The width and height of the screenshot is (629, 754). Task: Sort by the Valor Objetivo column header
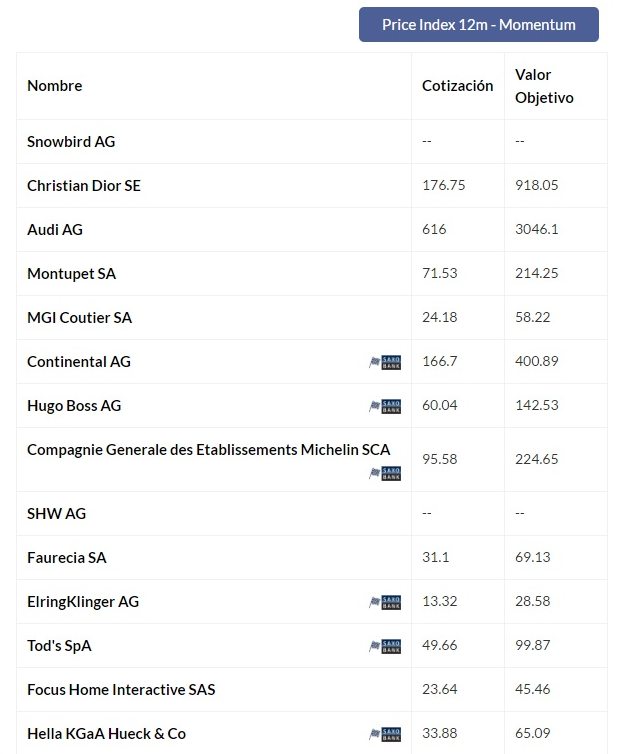tap(544, 86)
